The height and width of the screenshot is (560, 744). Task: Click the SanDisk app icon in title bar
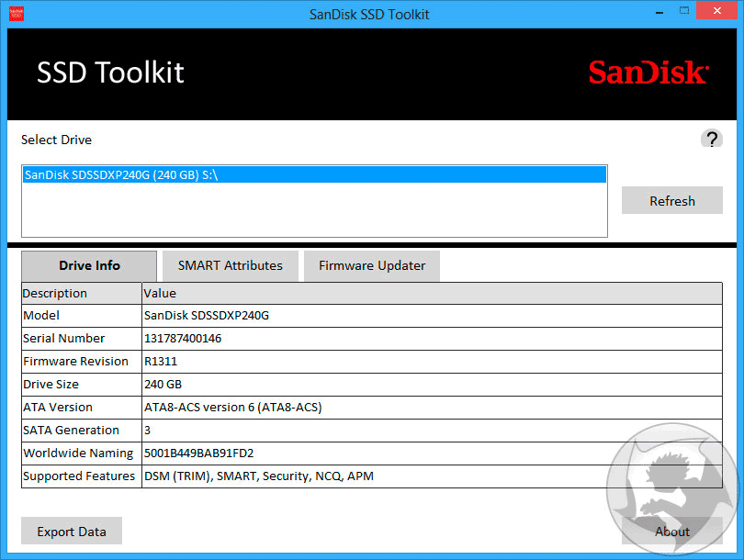16,14
